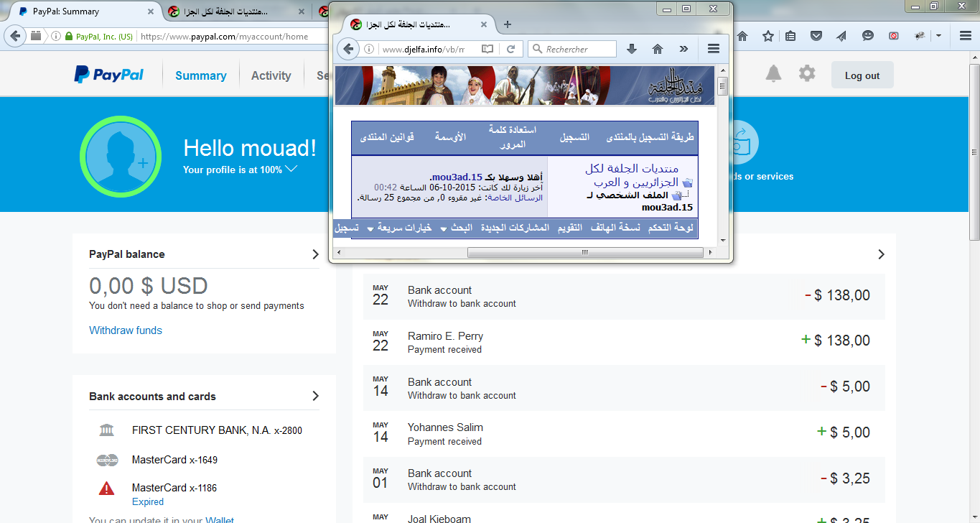The image size is (980, 523).
Task: Open new tab in djelfa window
Action: click(x=508, y=24)
